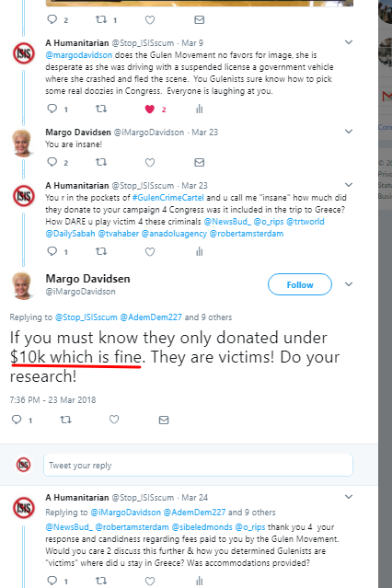The width and height of the screenshot is (392, 588).
Task: Expand more options on Mar 24 tweet
Action: 349,497
